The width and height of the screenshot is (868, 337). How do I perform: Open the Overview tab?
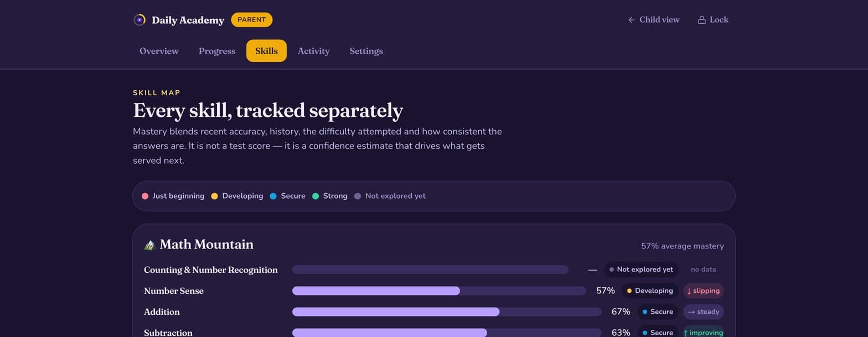pos(159,51)
